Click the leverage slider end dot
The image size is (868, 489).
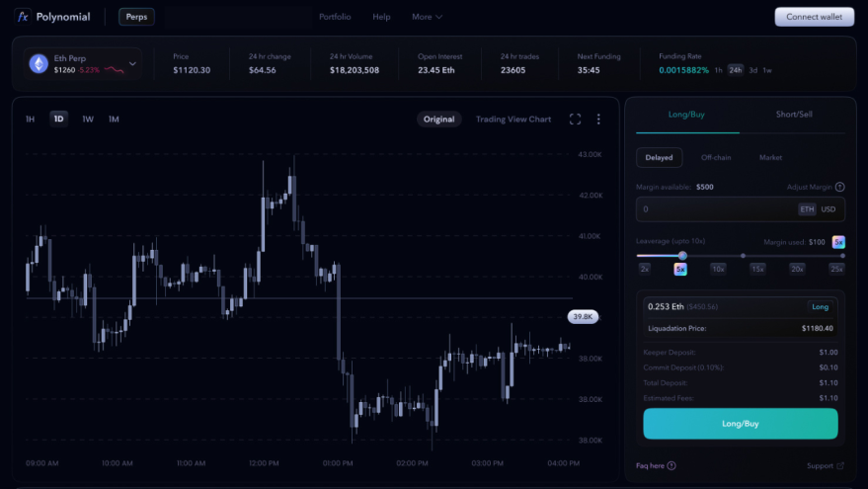point(842,256)
